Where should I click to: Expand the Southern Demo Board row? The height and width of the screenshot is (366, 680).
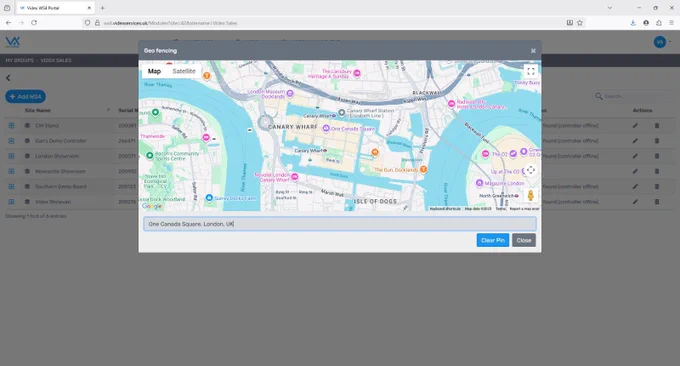pyautogui.click(x=11, y=186)
